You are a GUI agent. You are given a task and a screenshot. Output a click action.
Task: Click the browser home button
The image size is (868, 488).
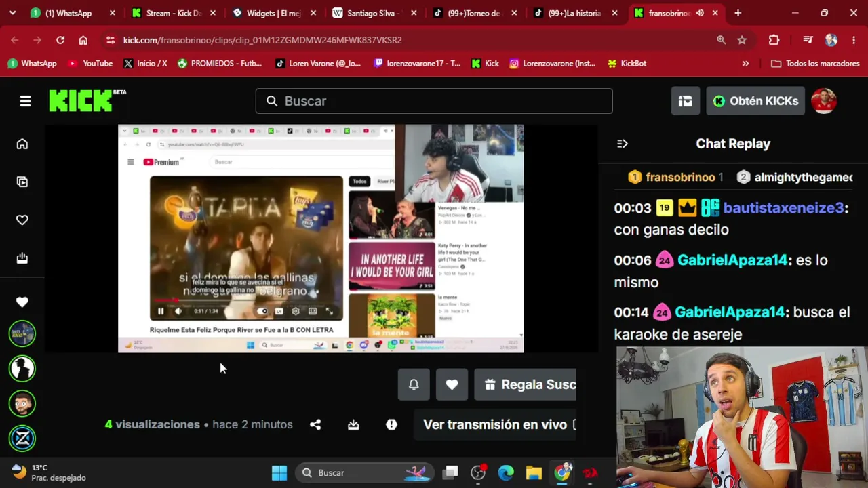coord(83,40)
